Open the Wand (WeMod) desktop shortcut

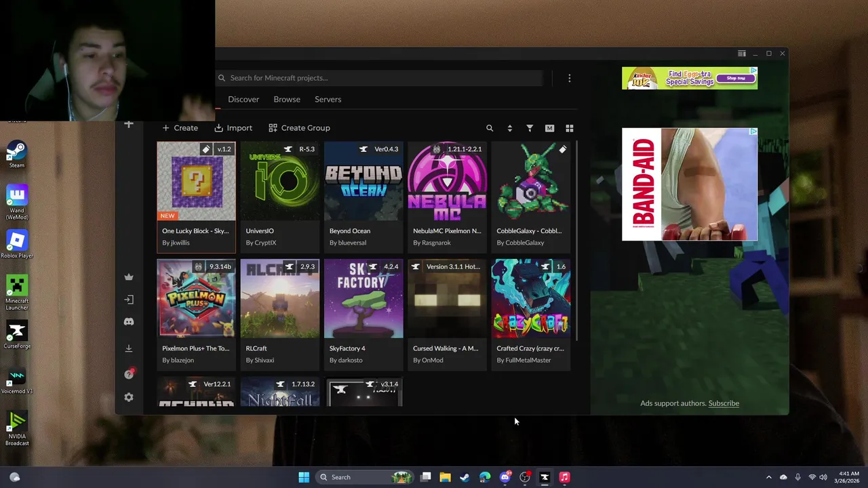17,202
